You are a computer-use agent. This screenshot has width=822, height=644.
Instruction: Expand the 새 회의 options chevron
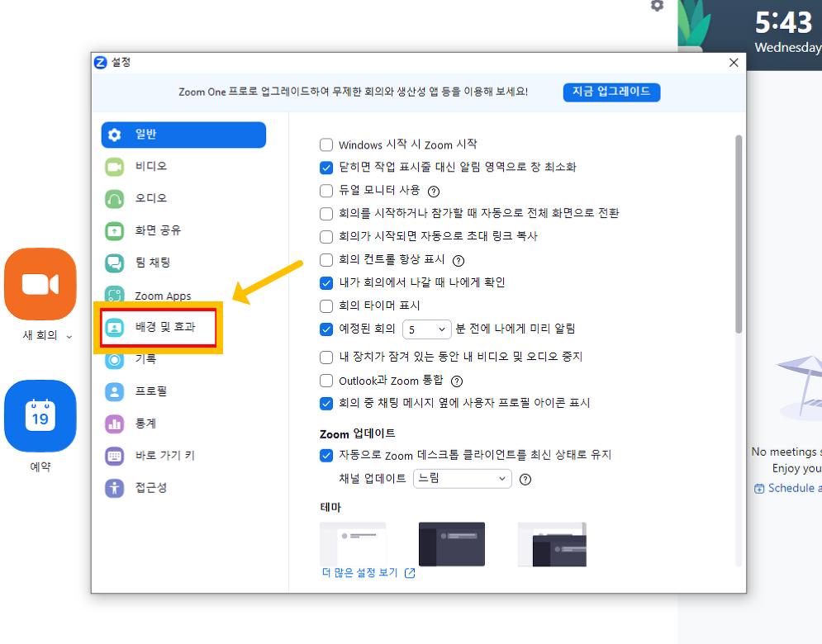point(69,337)
